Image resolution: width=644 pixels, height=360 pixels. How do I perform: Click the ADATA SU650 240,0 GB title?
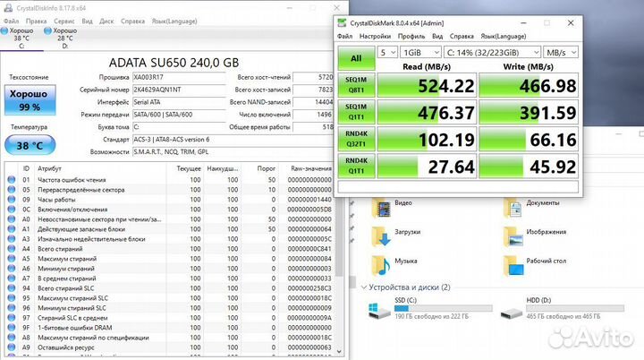174,63
